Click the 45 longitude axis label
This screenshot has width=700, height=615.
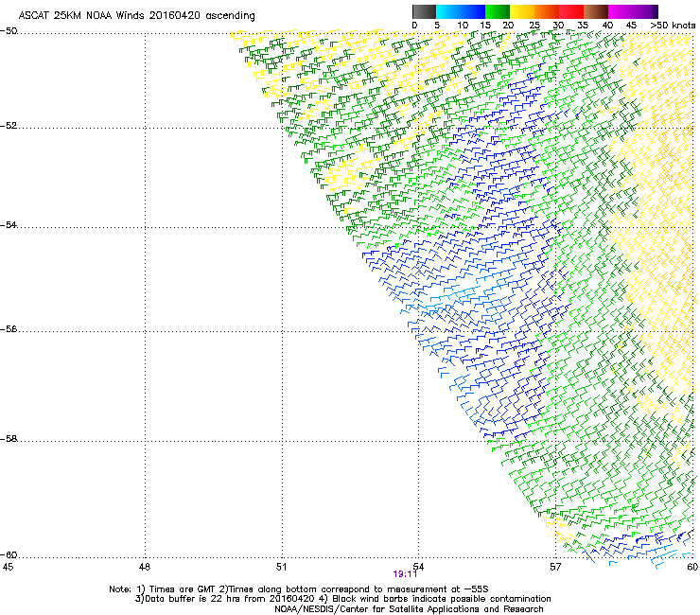point(8,567)
